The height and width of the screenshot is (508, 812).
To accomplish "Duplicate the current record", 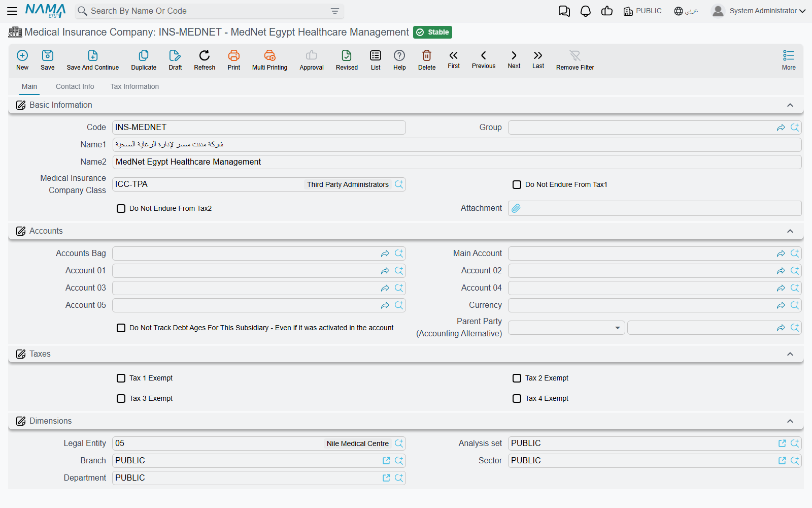I will tap(144, 55).
